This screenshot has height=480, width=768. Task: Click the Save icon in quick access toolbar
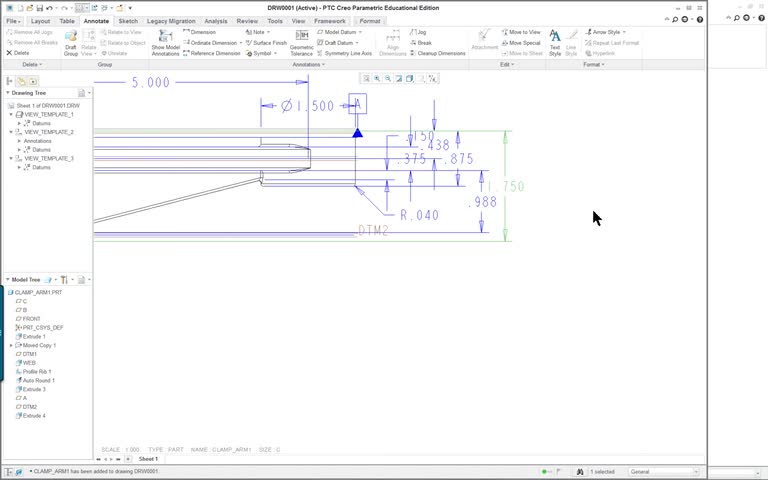(40, 8)
